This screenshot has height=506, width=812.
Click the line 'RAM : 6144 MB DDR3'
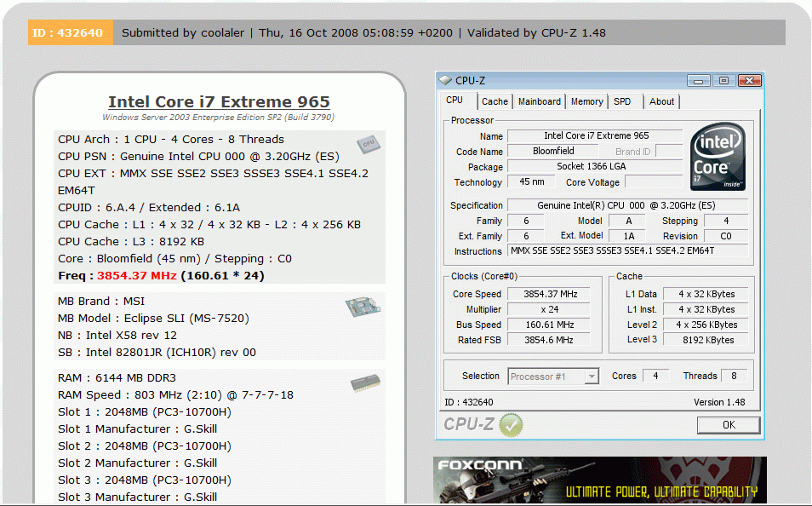pos(117,378)
